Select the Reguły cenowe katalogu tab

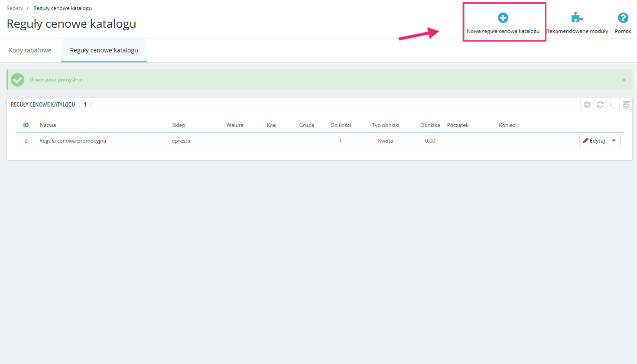[x=104, y=50]
